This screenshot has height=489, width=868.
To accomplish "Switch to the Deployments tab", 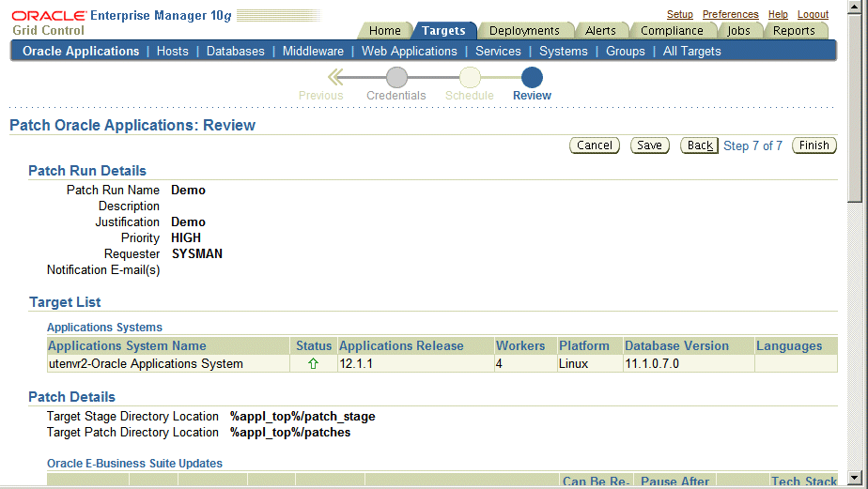I will (x=524, y=30).
